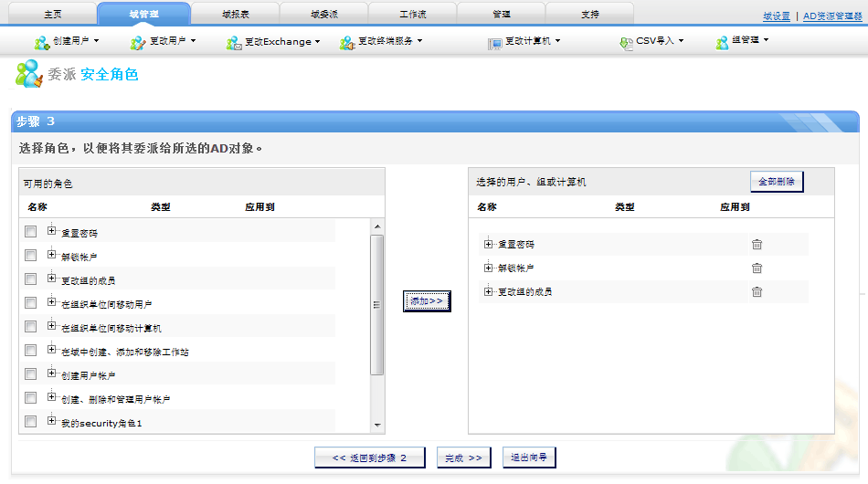Screen dimensions: 868x484
Task: Switch to the 支持 tab
Action: (x=590, y=14)
